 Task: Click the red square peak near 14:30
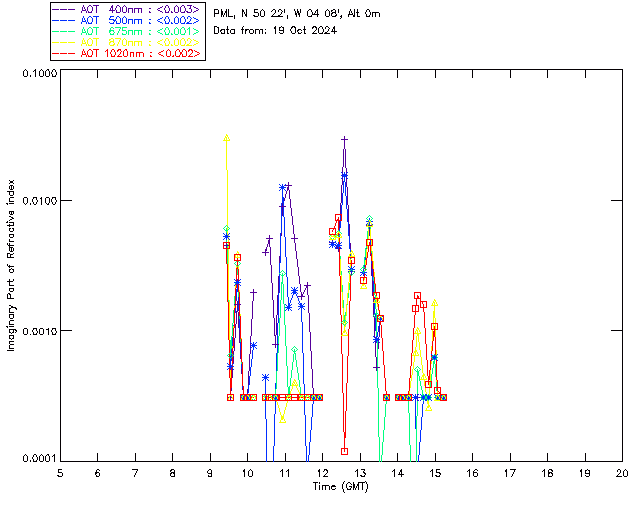(x=417, y=296)
